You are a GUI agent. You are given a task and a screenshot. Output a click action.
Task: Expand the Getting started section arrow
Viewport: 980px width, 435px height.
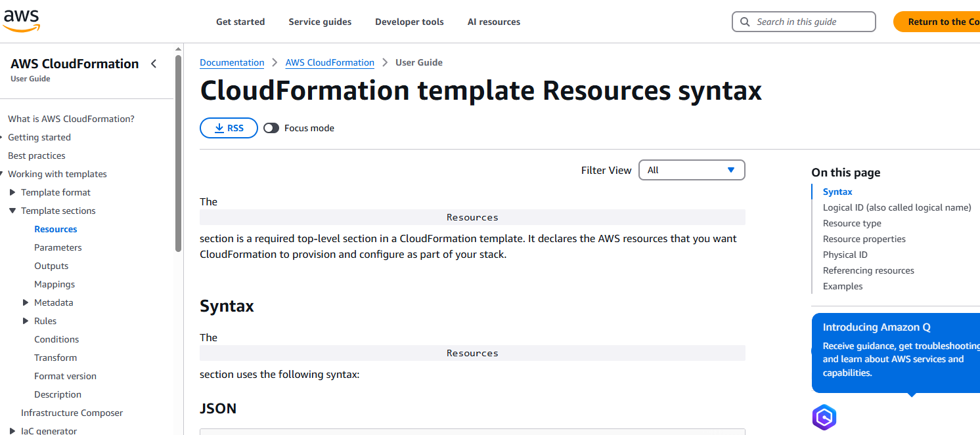[2, 137]
